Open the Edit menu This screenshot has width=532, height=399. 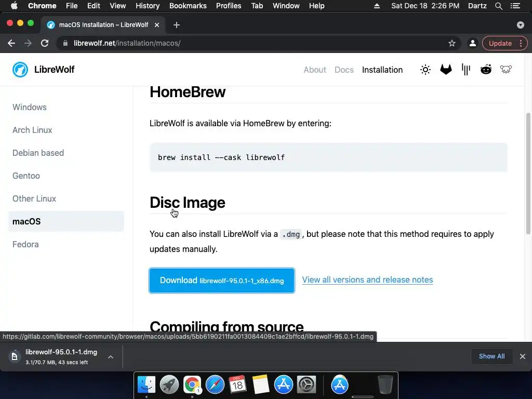coord(94,6)
